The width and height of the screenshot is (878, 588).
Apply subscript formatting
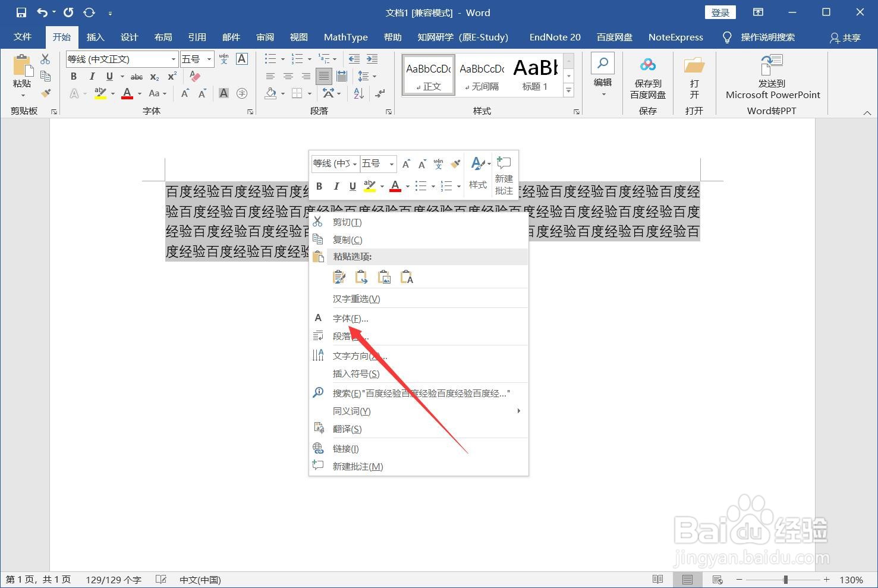pyautogui.click(x=155, y=77)
